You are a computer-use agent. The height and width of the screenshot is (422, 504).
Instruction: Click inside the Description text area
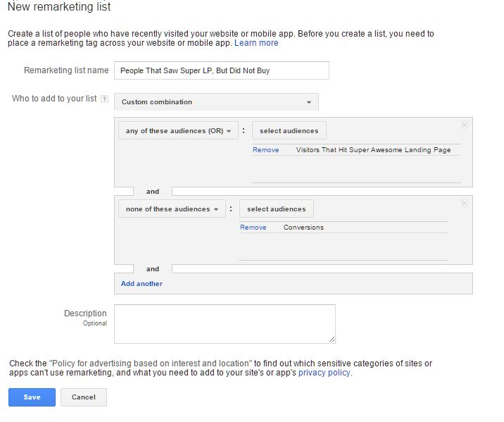tap(225, 324)
